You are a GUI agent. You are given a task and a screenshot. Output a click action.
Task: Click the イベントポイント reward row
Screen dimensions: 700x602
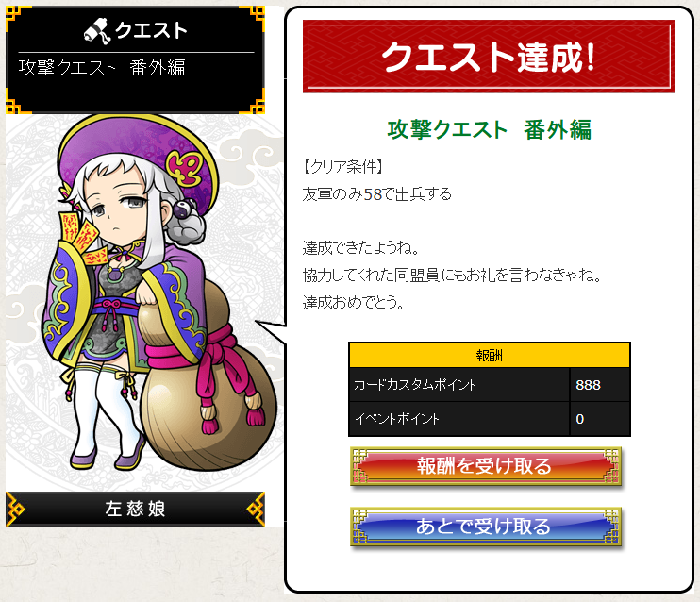(490, 418)
